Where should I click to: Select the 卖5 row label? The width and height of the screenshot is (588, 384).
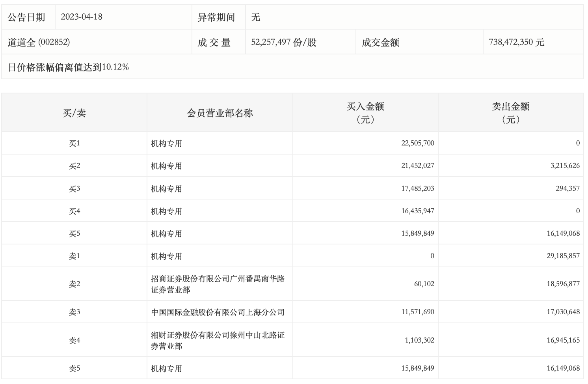[74, 369]
